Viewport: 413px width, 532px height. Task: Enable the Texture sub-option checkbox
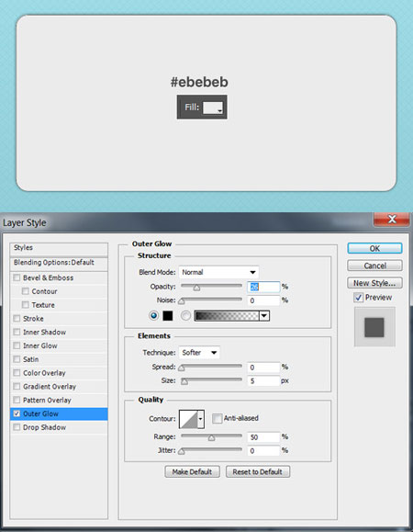click(x=26, y=305)
